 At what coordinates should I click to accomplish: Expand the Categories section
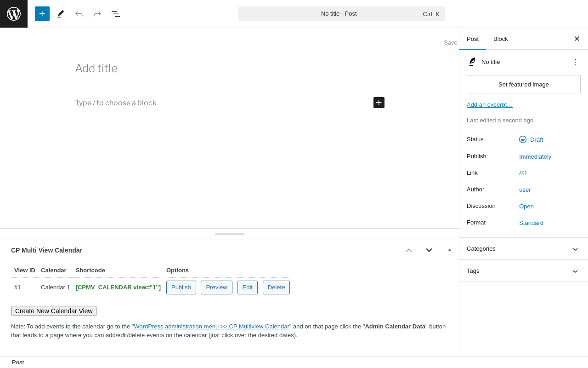click(x=524, y=249)
